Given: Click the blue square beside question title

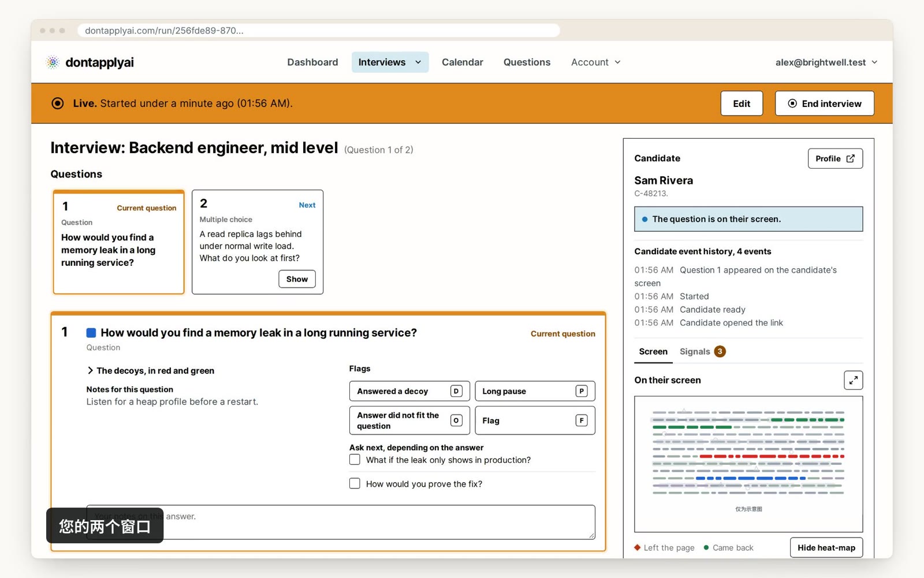Looking at the screenshot, I should (x=91, y=333).
